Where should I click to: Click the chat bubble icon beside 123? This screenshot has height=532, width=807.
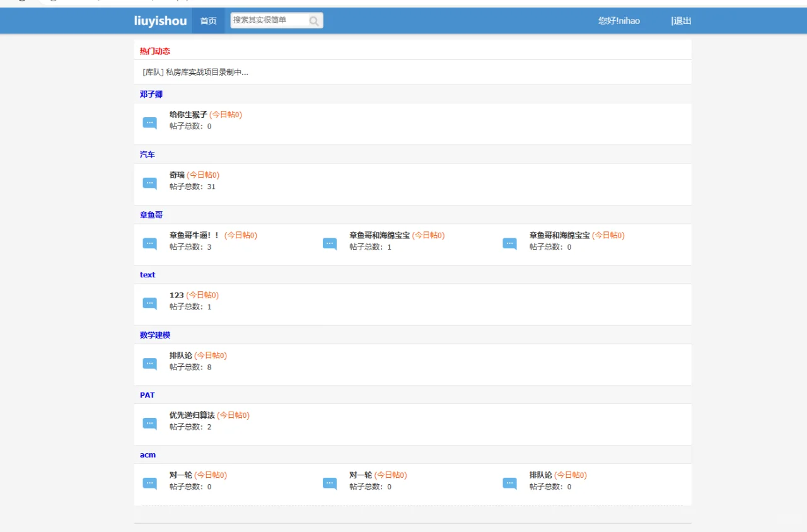pos(149,303)
